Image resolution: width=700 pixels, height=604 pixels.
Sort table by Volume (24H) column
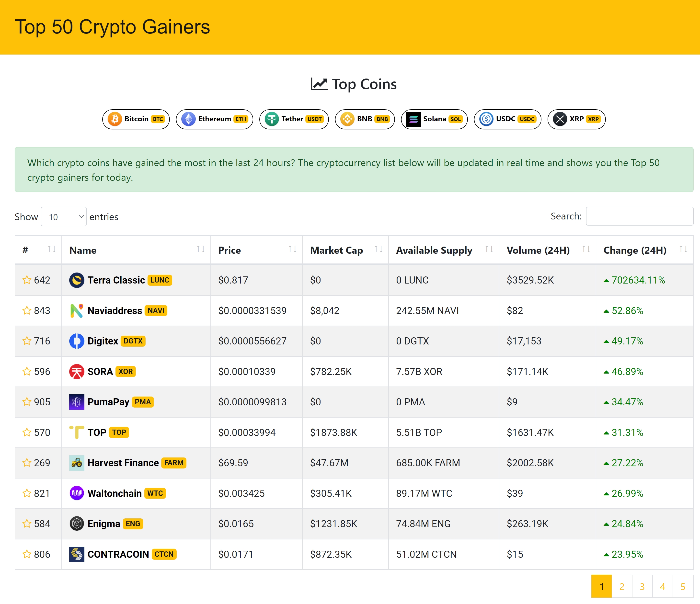point(548,250)
